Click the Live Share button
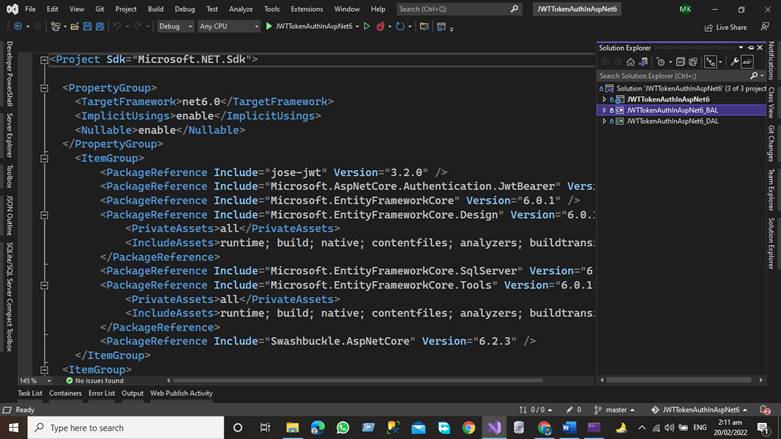The image size is (781, 439). click(725, 27)
